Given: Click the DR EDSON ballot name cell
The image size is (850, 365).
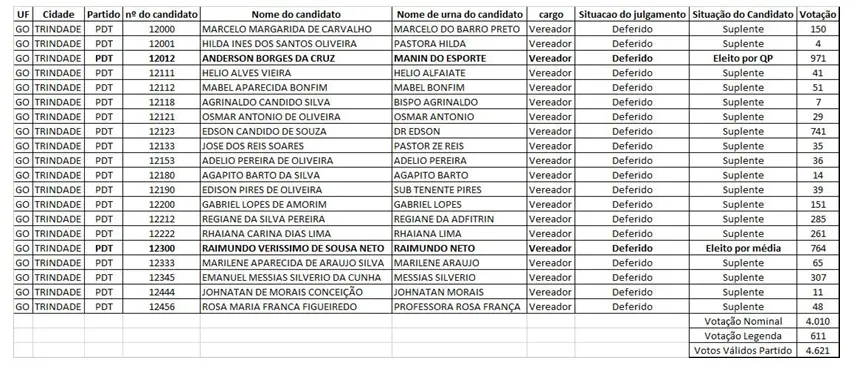Looking at the screenshot, I should pyautogui.click(x=459, y=131).
